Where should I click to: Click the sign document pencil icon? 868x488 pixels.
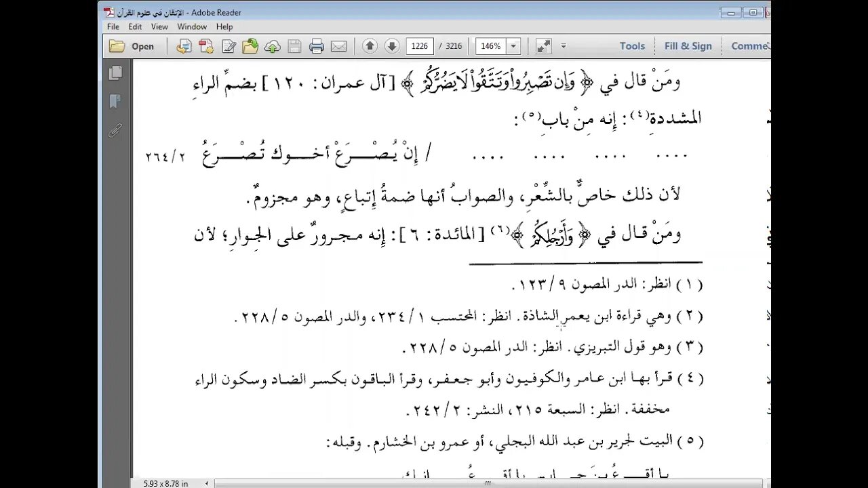(229, 46)
